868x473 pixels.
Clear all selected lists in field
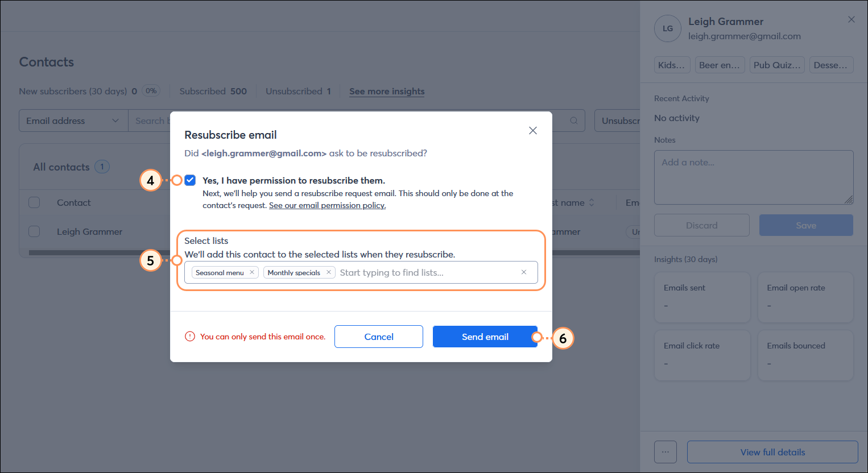pyautogui.click(x=524, y=272)
